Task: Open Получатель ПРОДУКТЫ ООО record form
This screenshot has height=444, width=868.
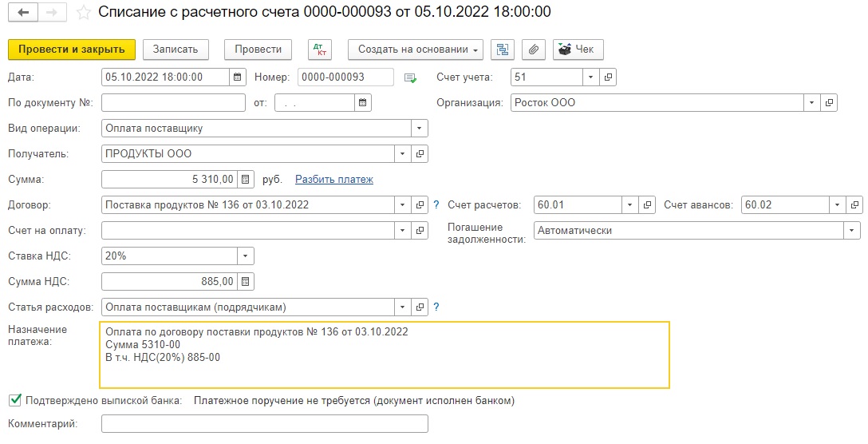Action: tap(420, 153)
